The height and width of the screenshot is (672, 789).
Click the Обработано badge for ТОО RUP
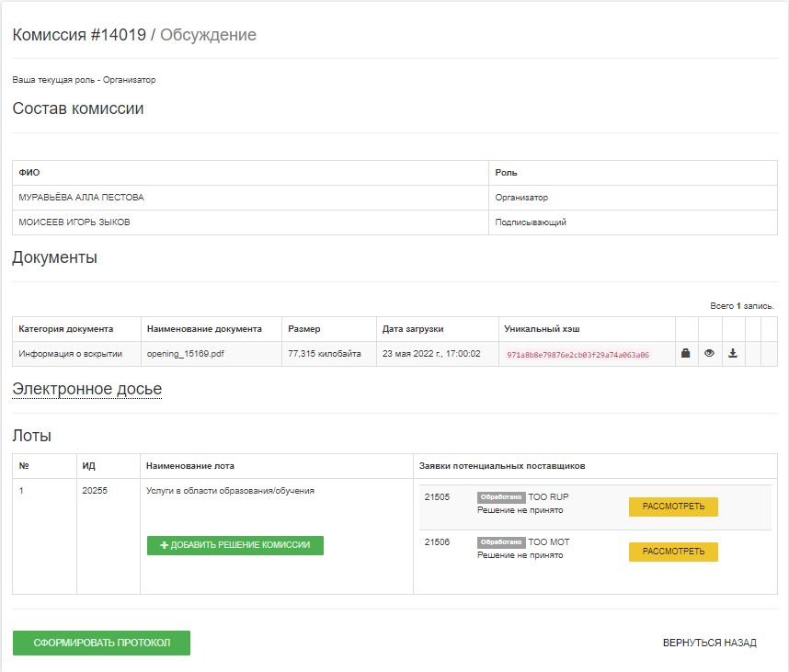(x=501, y=497)
